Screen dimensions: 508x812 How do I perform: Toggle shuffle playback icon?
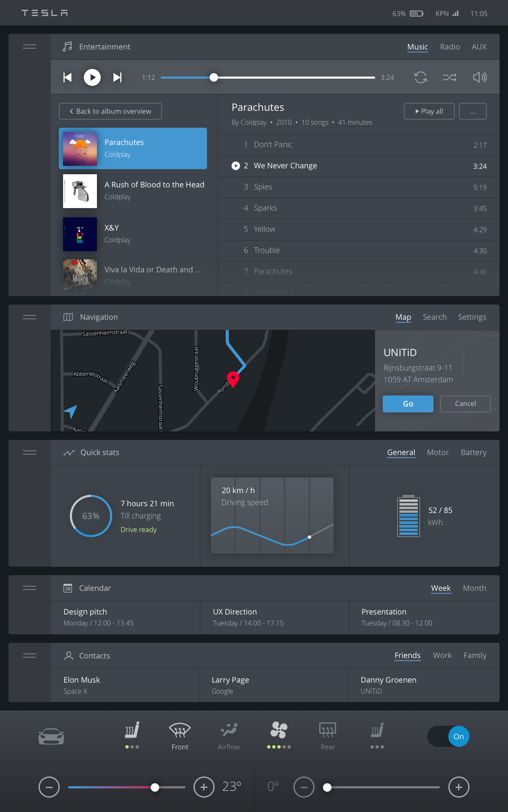pos(450,77)
